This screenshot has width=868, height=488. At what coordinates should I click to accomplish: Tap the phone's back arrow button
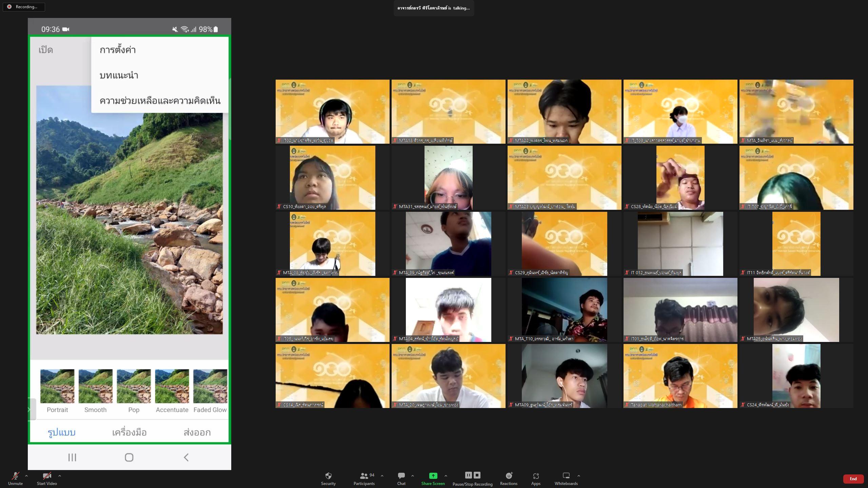pyautogui.click(x=186, y=457)
